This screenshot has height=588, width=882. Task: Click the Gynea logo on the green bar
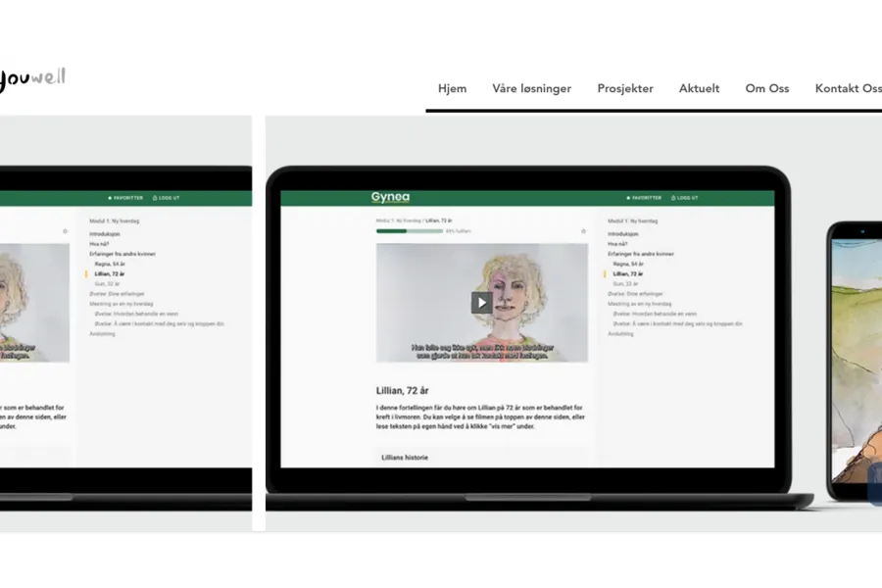tap(390, 198)
